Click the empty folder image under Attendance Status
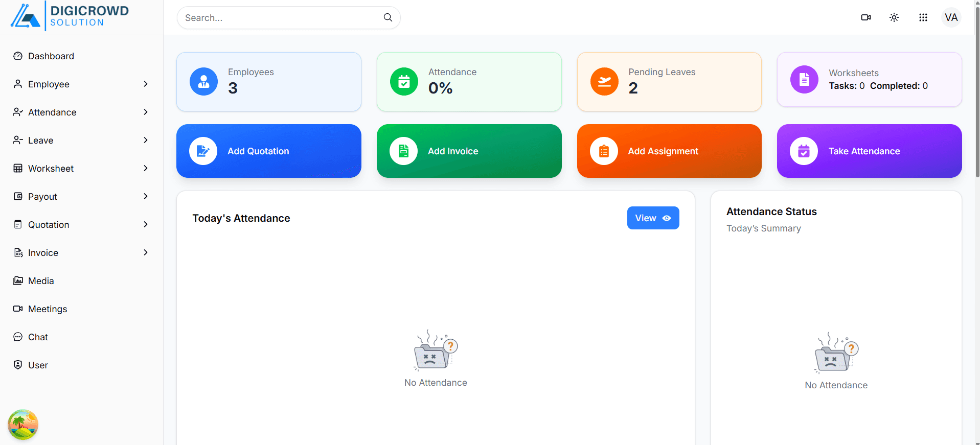The image size is (980, 445). click(836, 353)
